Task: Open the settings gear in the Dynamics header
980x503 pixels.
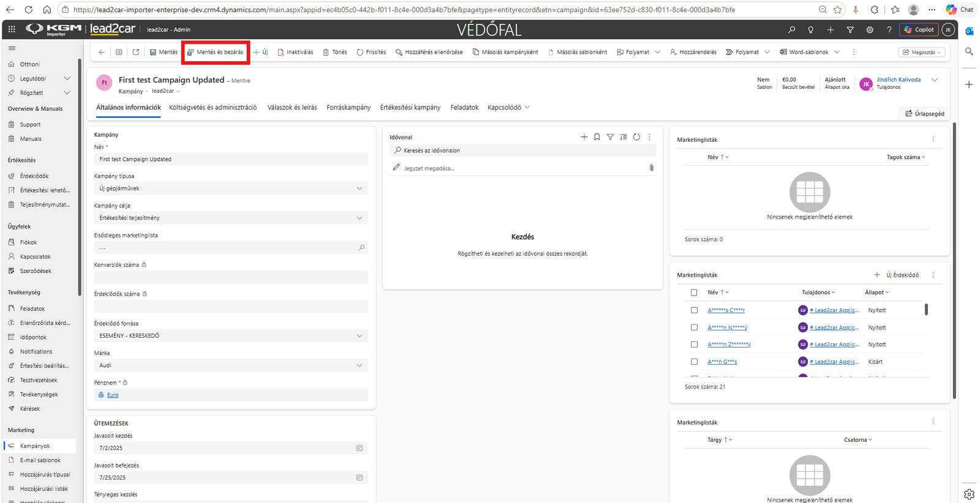Action: point(870,29)
